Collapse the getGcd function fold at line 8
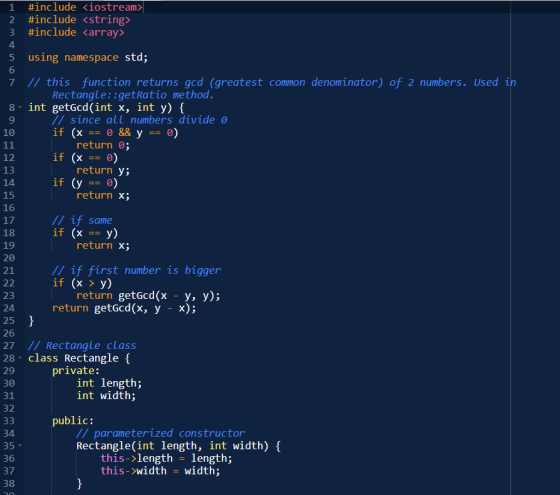This screenshot has width=560, height=495. point(20,107)
